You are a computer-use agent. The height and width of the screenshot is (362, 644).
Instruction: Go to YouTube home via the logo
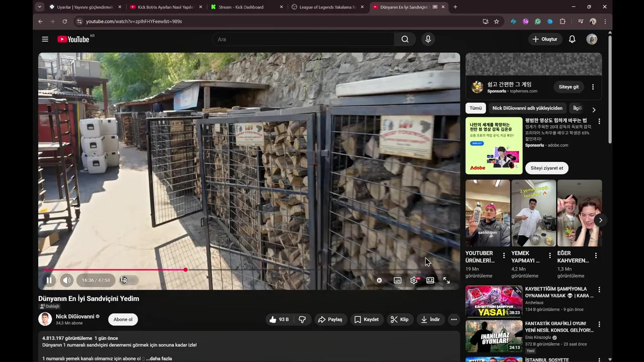pos(73,39)
